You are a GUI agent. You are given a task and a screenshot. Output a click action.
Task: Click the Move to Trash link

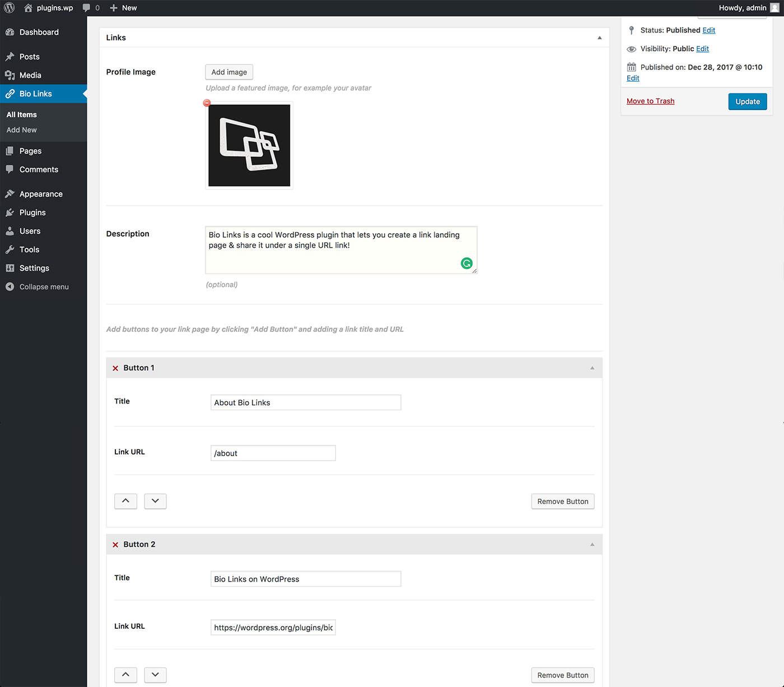650,101
